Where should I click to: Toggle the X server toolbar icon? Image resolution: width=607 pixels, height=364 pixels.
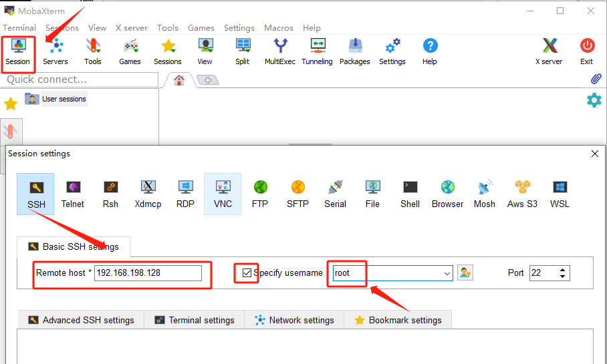coord(549,52)
